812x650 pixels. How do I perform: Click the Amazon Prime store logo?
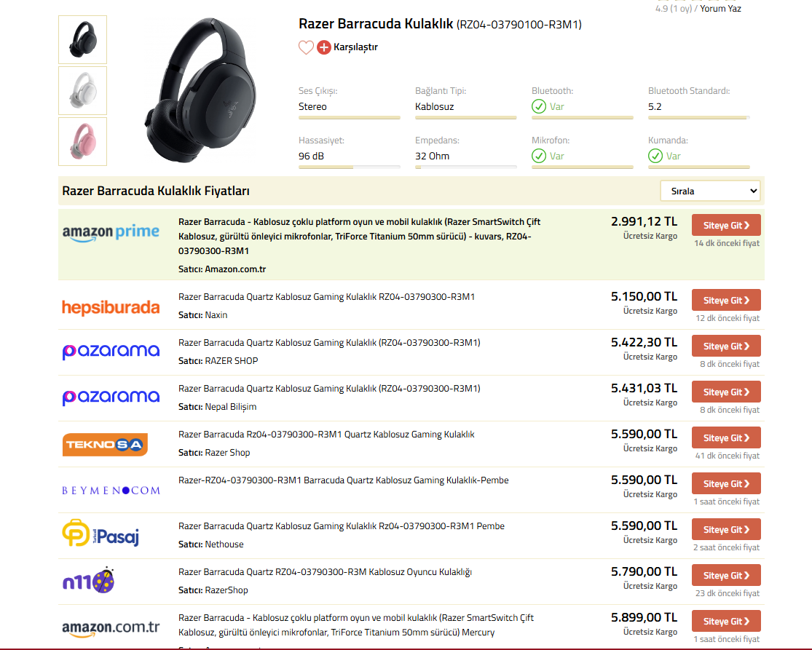click(x=111, y=232)
